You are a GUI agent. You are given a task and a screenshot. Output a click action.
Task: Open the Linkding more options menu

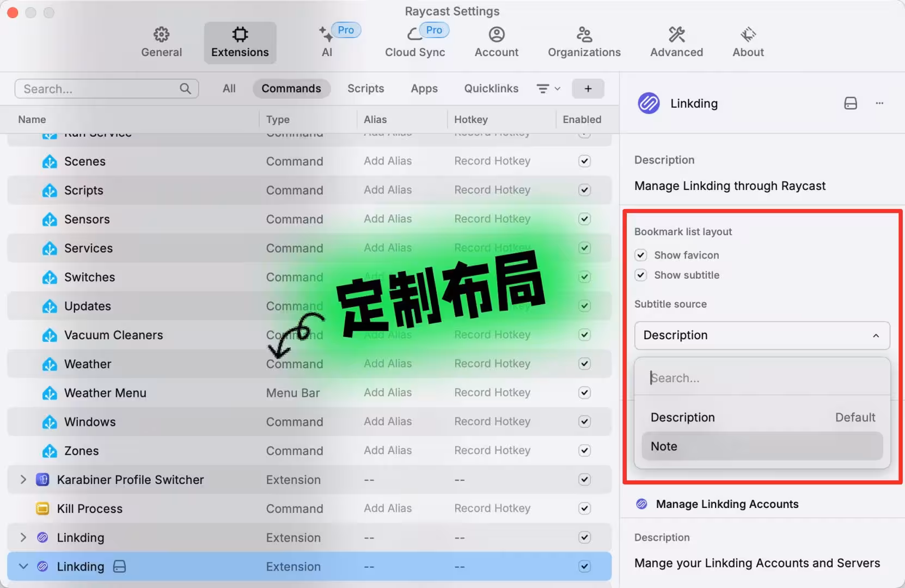click(x=879, y=103)
